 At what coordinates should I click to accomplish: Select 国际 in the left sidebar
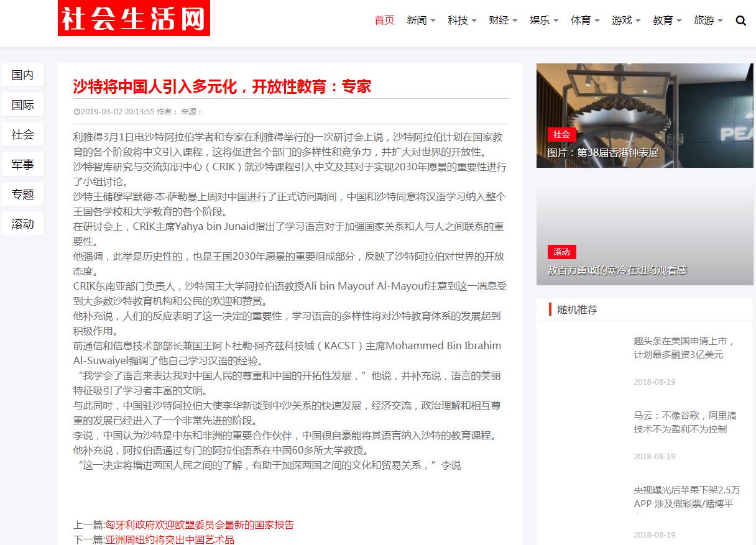tap(23, 105)
